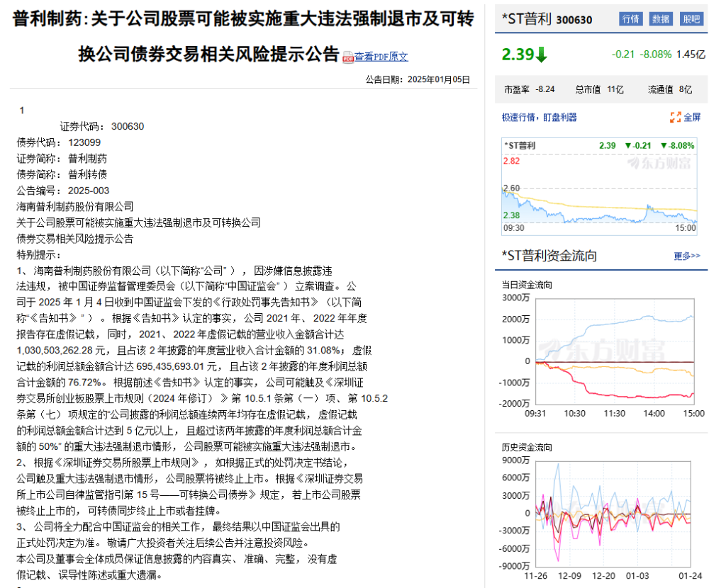Click the 2.82 high price label on chart
The height and width of the screenshot is (588, 726).
click(511, 161)
